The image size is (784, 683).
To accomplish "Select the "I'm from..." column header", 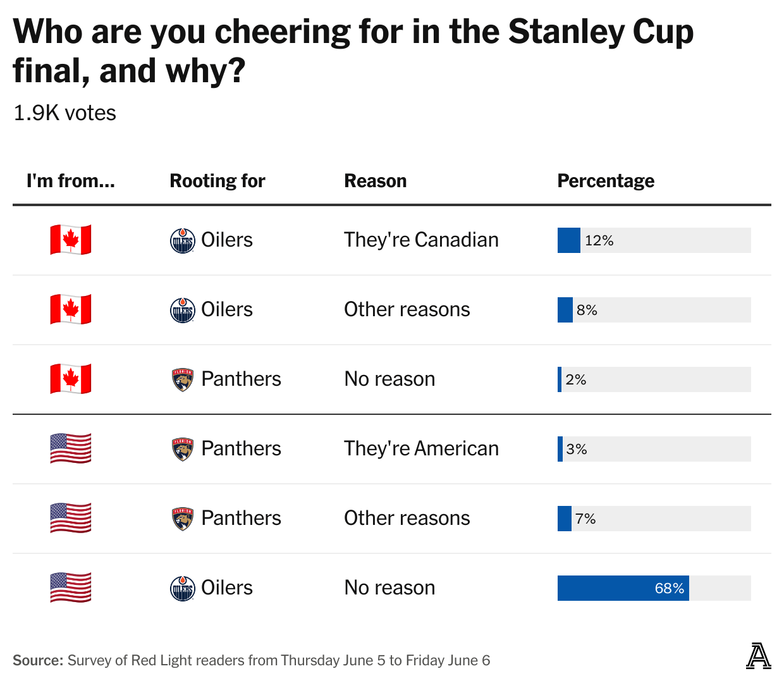I will [71, 181].
